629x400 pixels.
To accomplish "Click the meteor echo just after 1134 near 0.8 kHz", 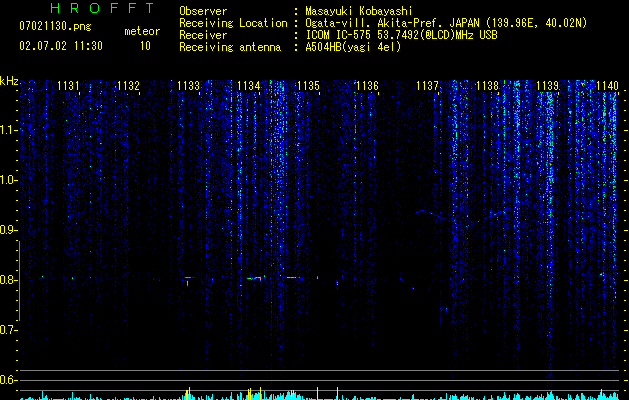I will coord(256,278).
